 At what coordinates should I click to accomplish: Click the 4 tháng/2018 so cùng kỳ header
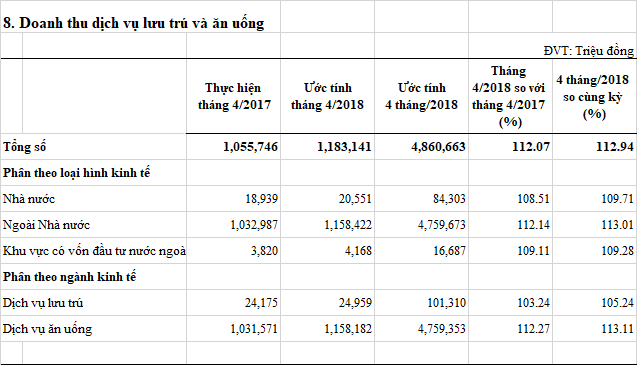[593, 97]
